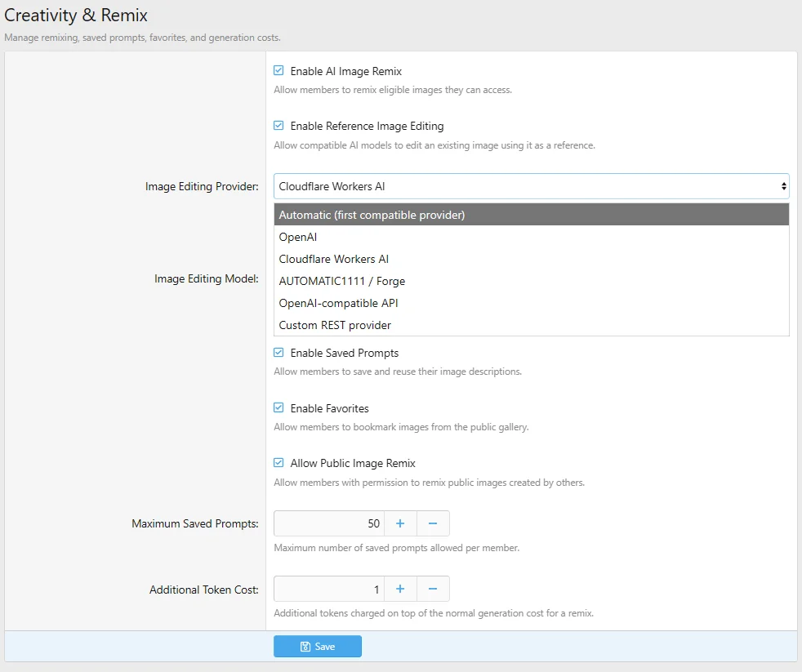This screenshot has width=802, height=672.
Task: Decrease Additional Token Cost with minus
Action: click(433, 590)
